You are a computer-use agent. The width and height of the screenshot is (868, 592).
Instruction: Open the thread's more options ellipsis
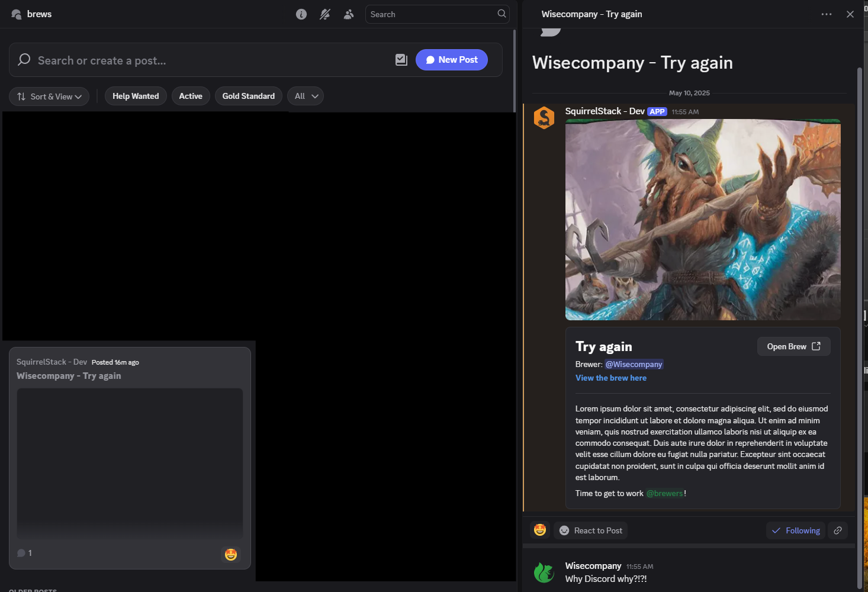click(827, 14)
